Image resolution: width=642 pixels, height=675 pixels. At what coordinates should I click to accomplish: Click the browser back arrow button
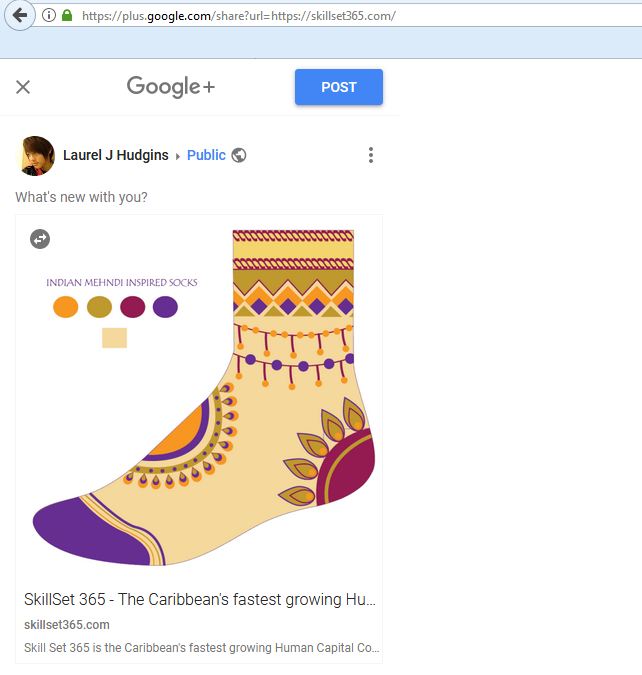(x=20, y=15)
